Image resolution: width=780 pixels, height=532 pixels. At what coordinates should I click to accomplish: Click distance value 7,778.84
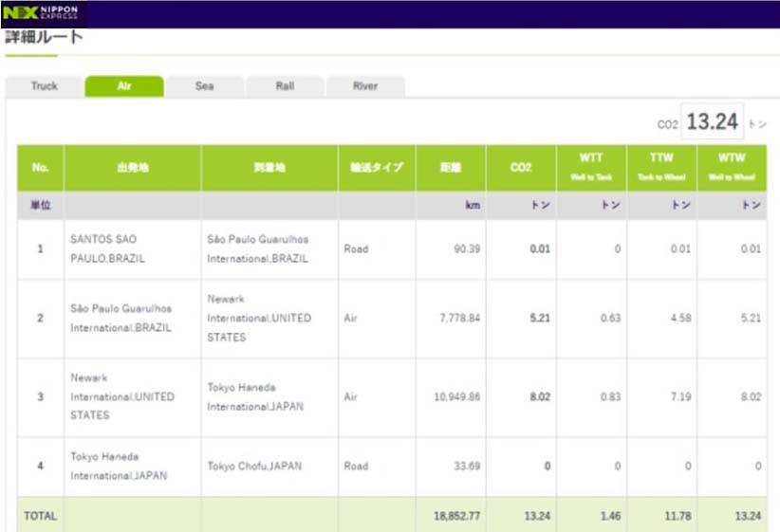(460, 319)
